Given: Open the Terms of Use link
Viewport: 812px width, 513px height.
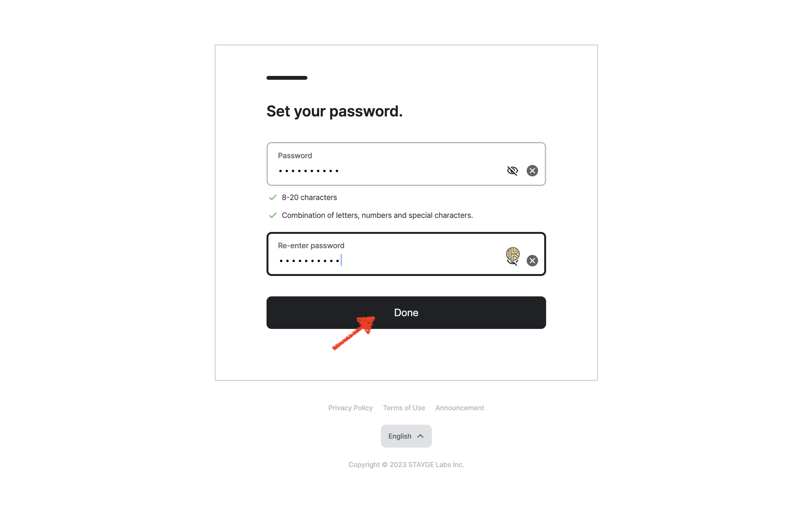Looking at the screenshot, I should pyautogui.click(x=404, y=408).
